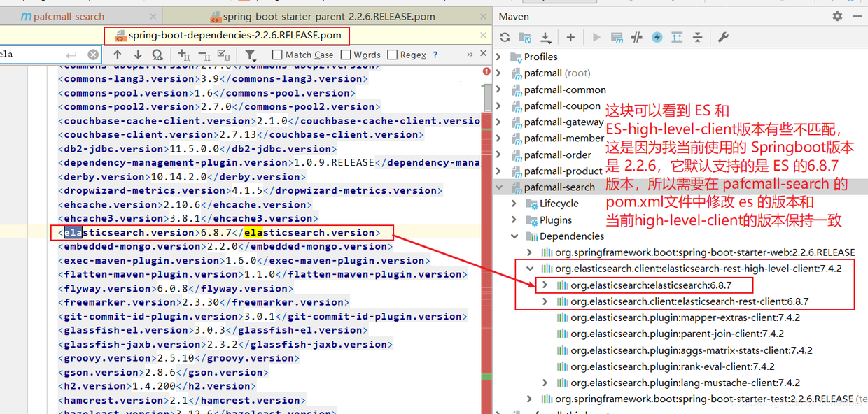Screen dimensions: 868x414
Task: Select aggs-matrix-stats-client:7.4.2 dependency
Action: tap(692, 350)
